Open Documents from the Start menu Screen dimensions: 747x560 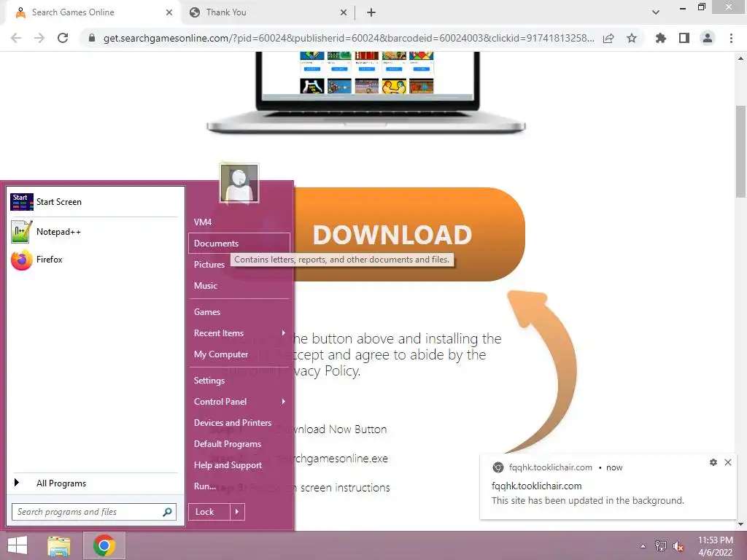(x=239, y=244)
